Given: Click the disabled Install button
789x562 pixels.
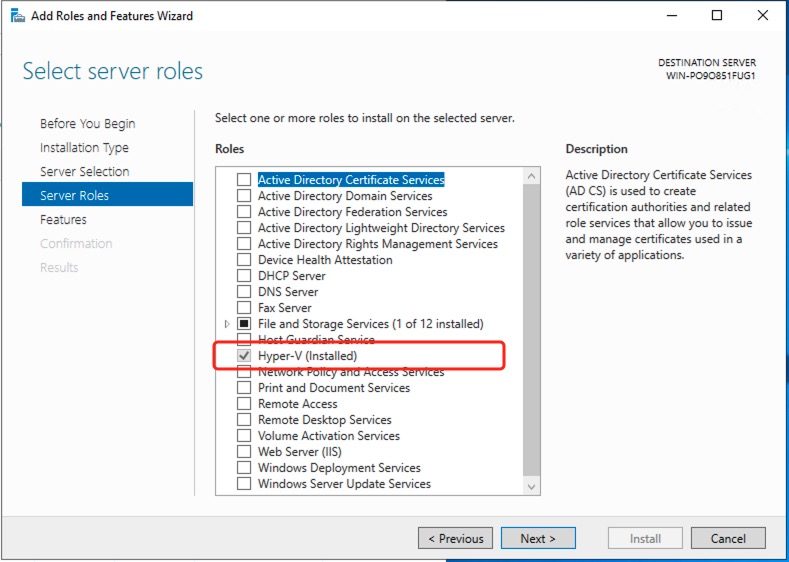Looking at the screenshot, I should 645,538.
